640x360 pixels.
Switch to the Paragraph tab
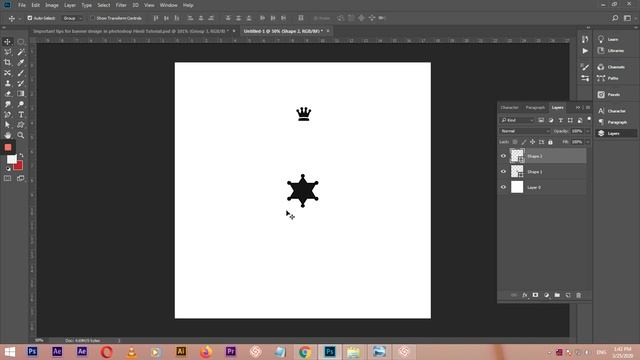pyautogui.click(x=535, y=107)
